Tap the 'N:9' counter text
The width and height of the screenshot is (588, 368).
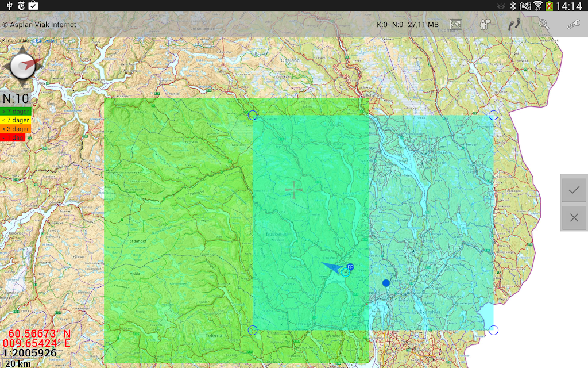[x=397, y=25]
